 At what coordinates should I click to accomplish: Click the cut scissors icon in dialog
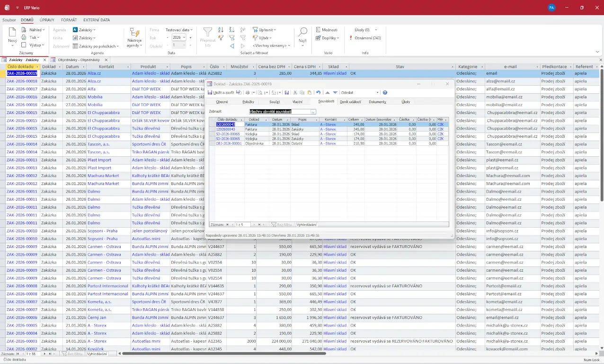(295, 93)
